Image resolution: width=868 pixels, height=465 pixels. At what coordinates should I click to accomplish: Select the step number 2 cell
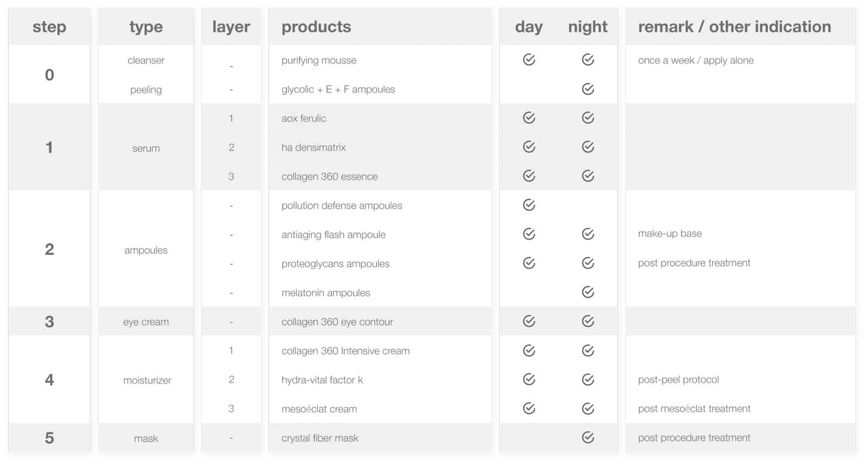tap(49, 249)
